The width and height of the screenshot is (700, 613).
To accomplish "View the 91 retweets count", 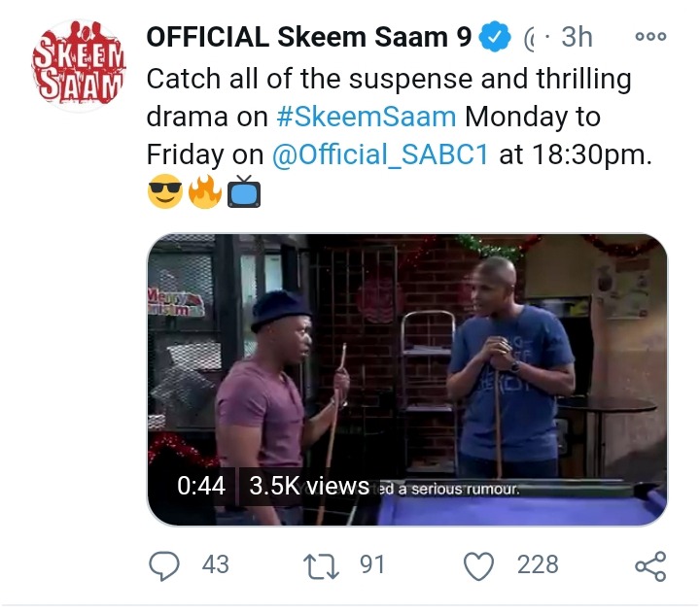I will coord(372,564).
